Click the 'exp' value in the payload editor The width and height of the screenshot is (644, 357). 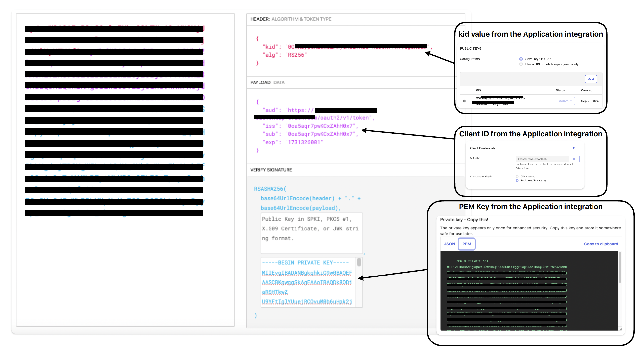coord(303,142)
